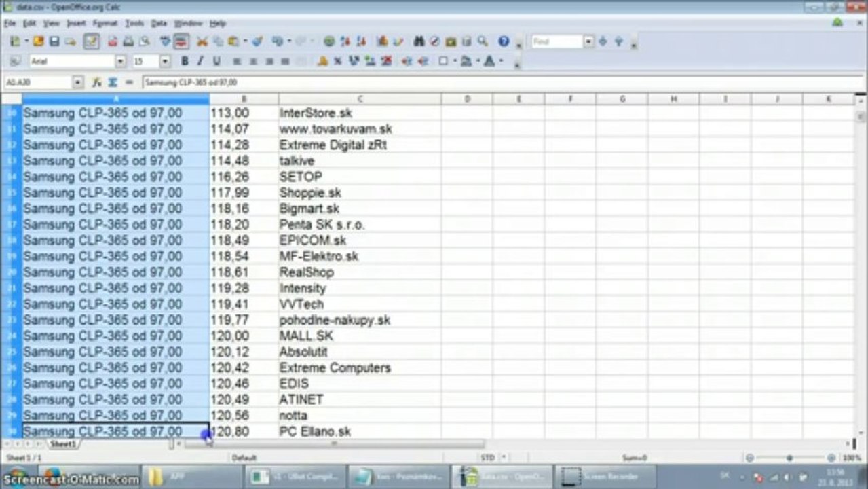Click the Chart icon

click(382, 41)
